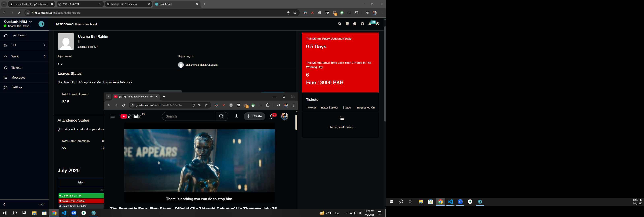
Task: Open a new tab in the YouTube window
Action: (x=164, y=97)
